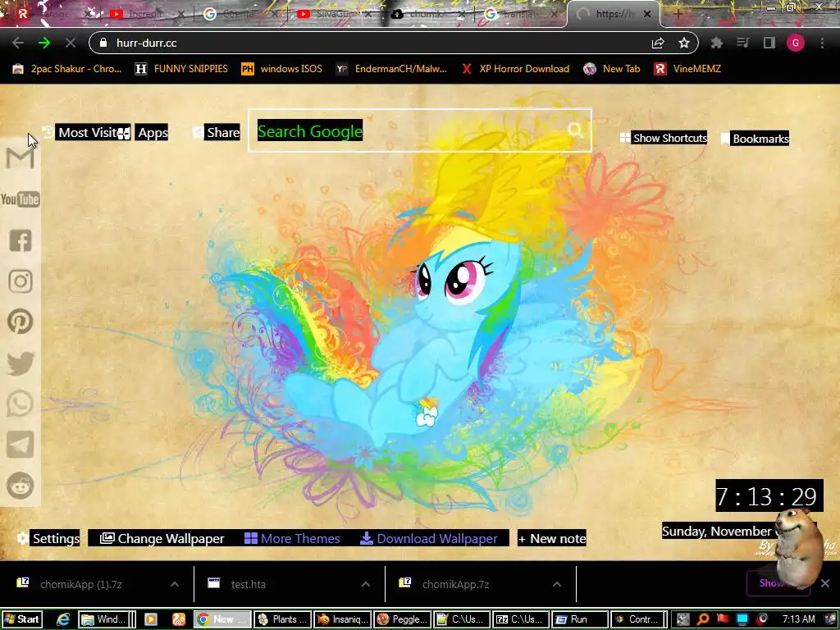The width and height of the screenshot is (840, 630).
Task: Click the magnifier icon in the search box
Action: point(575,130)
